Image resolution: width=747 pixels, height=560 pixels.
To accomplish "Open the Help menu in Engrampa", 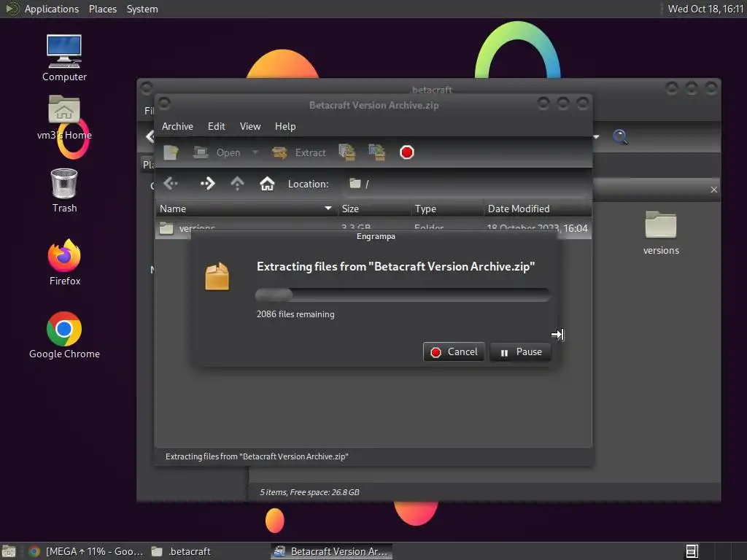I will [285, 126].
